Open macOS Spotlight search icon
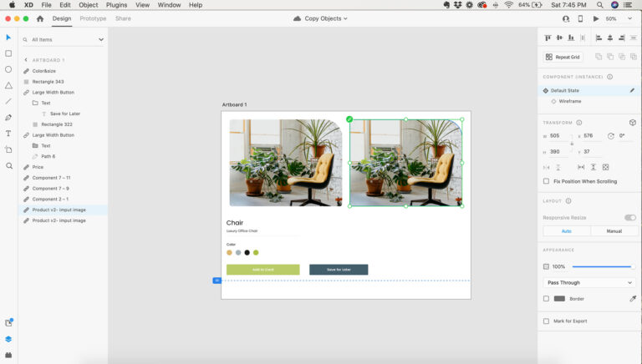 tap(599, 5)
